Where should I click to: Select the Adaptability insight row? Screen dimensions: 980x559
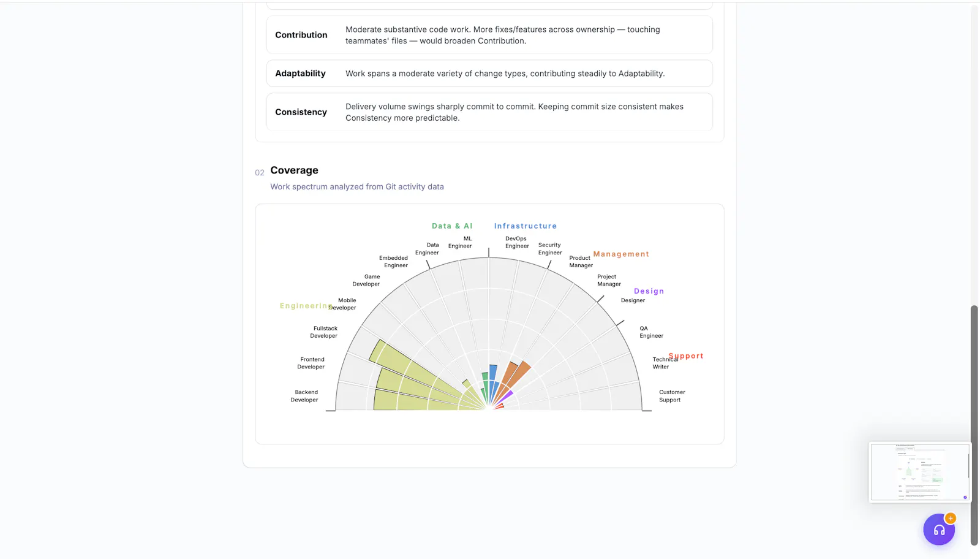point(489,74)
